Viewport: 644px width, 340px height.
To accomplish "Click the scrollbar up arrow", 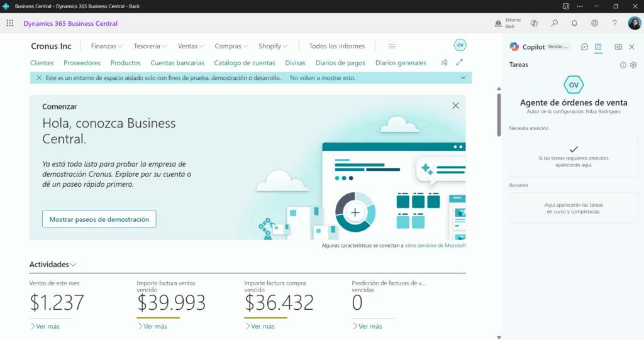I will click(499, 89).
